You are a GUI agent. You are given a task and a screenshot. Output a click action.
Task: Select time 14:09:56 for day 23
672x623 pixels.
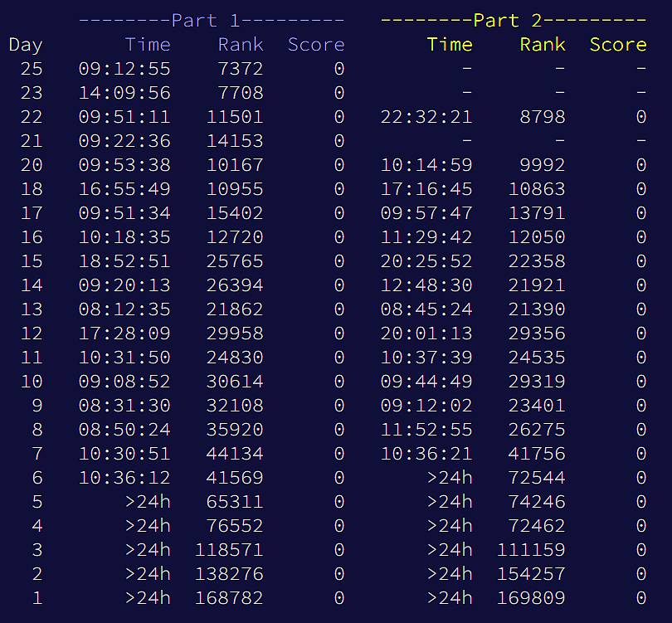coord(124,93)
